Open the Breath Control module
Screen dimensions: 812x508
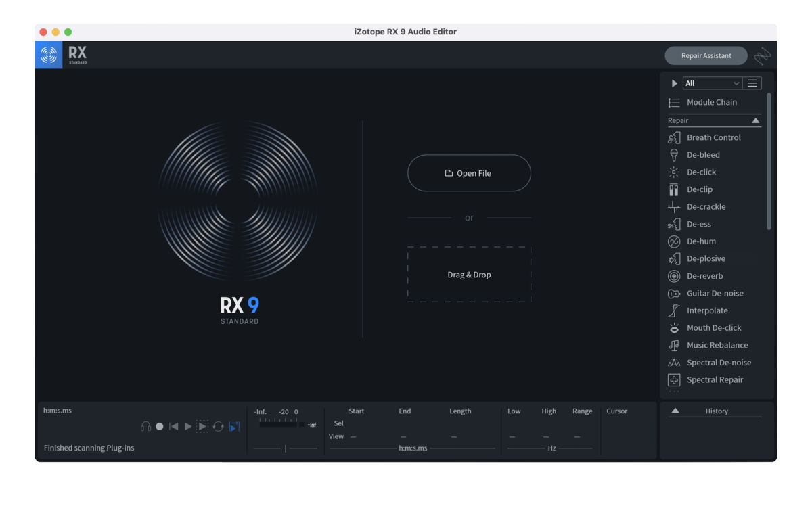pos(704,137)
